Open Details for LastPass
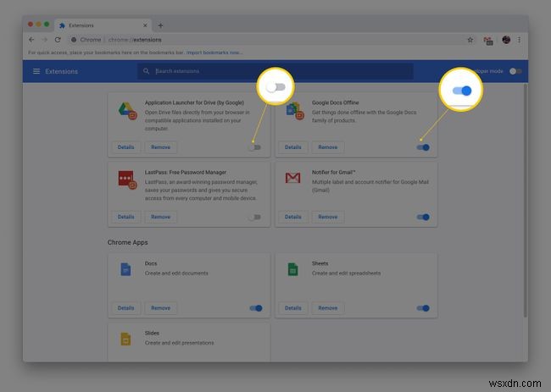 click(x=125, y=217)
